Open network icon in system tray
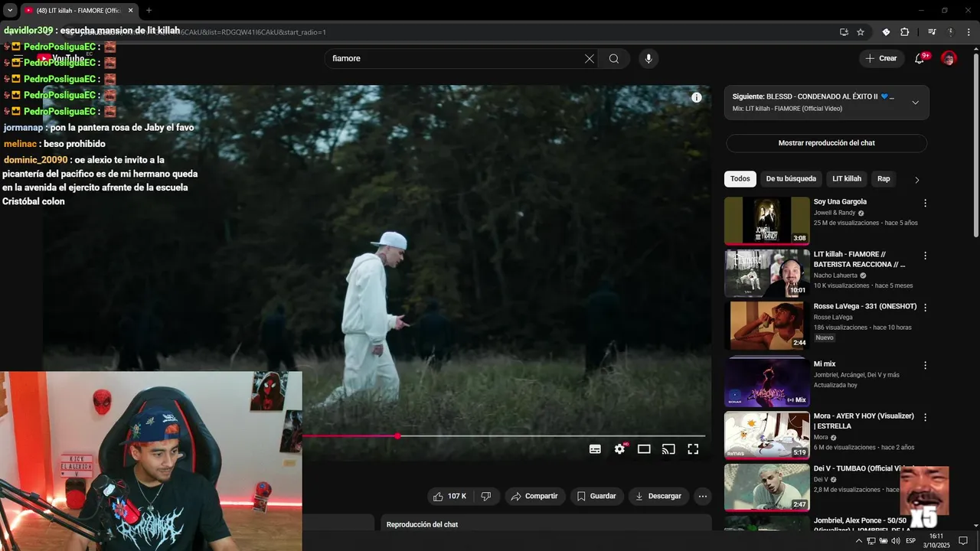The image size is (980, 551). (x=871, y=540)
